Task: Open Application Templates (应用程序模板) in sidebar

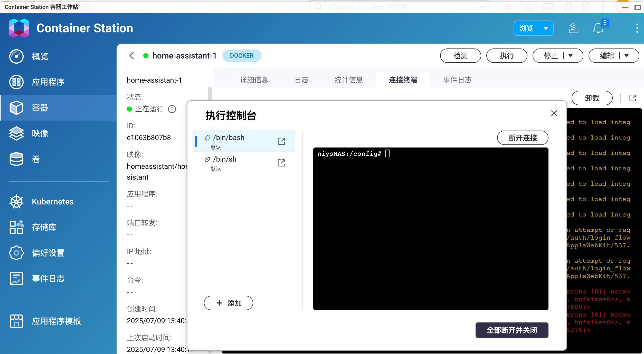Action: (58, 321)
